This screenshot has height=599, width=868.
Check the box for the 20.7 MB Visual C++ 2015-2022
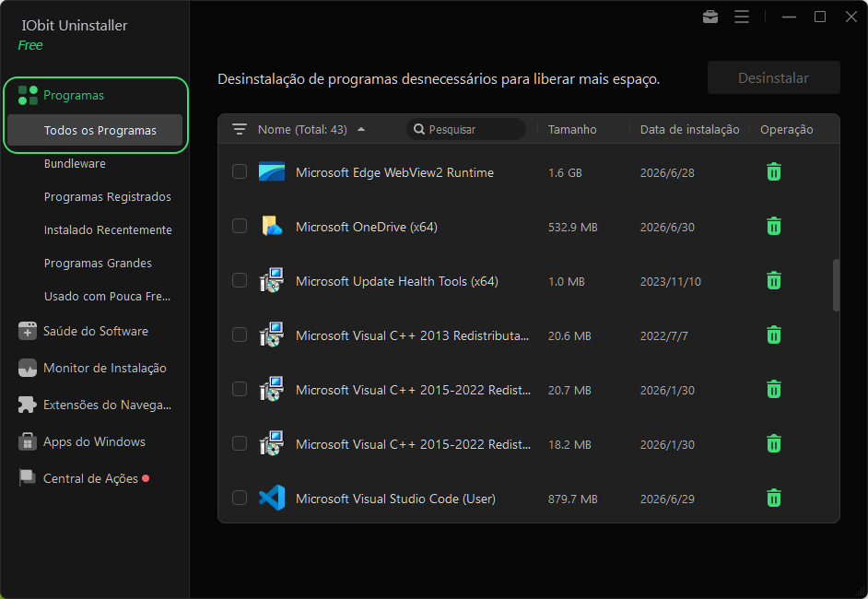click(240, 389)
